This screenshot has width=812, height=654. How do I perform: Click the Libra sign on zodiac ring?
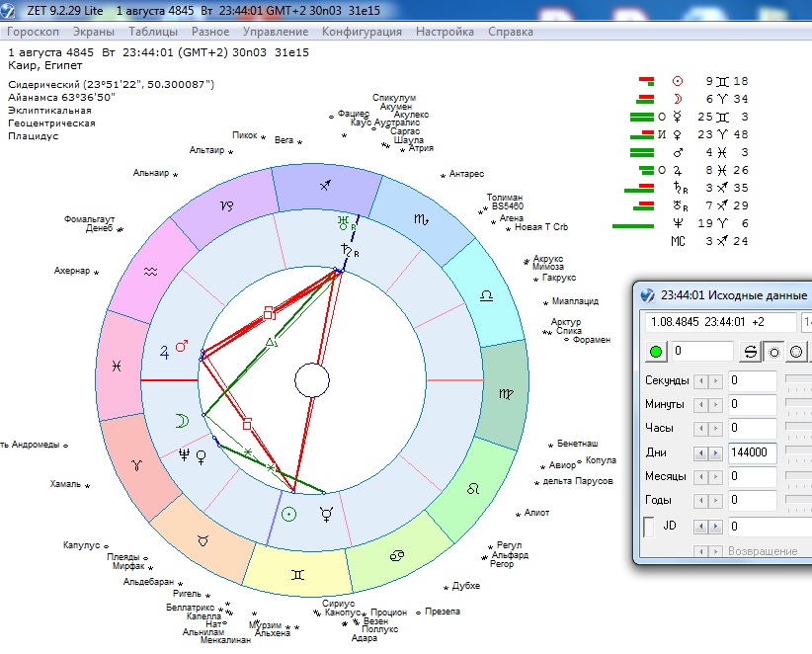486,295
